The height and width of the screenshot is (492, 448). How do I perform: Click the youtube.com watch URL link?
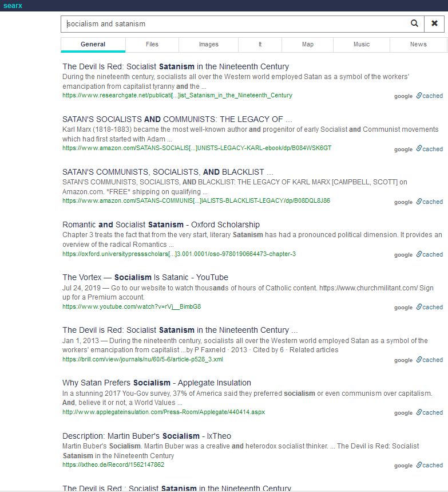pyautogui.click(x=132, y=307)
